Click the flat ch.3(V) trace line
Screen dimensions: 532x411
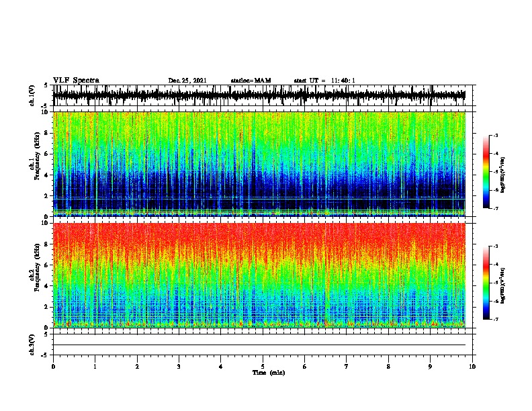259,345
